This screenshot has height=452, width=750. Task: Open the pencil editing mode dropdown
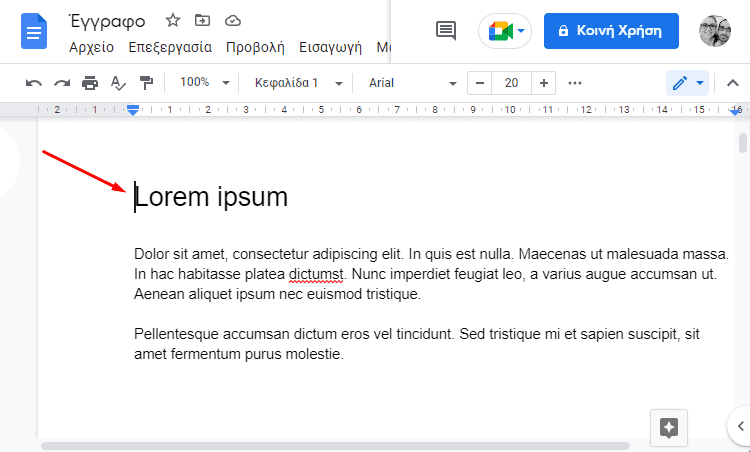pyautogui.click(x=687, y=83)
